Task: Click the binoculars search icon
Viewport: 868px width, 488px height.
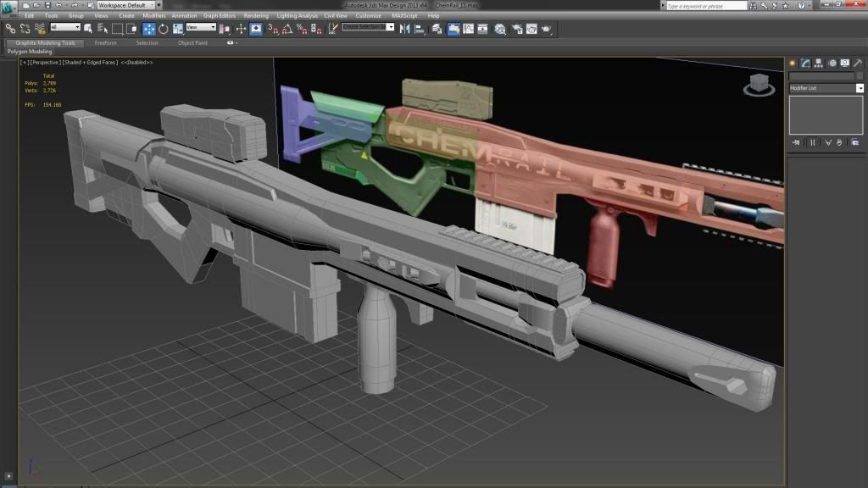Action: click(753, 6)
